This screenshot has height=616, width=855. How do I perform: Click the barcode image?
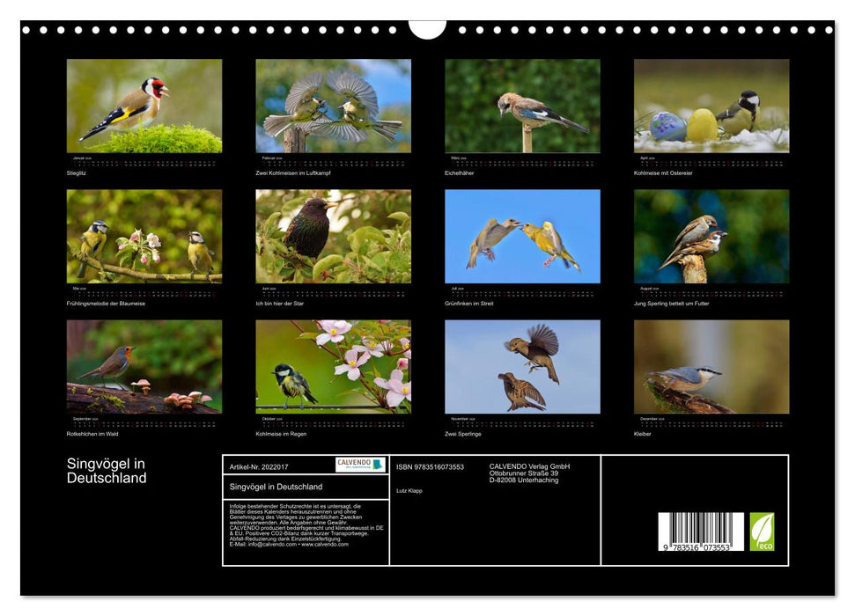(700, 532)
